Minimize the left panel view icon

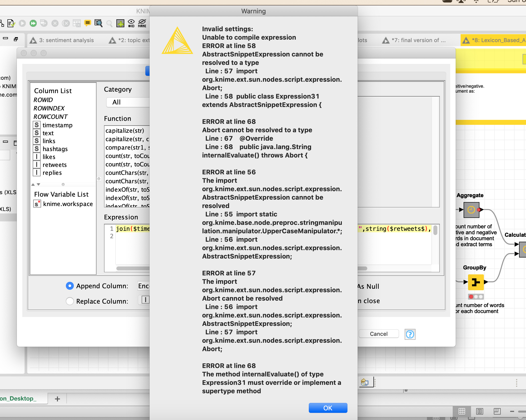tap(5, 38)
